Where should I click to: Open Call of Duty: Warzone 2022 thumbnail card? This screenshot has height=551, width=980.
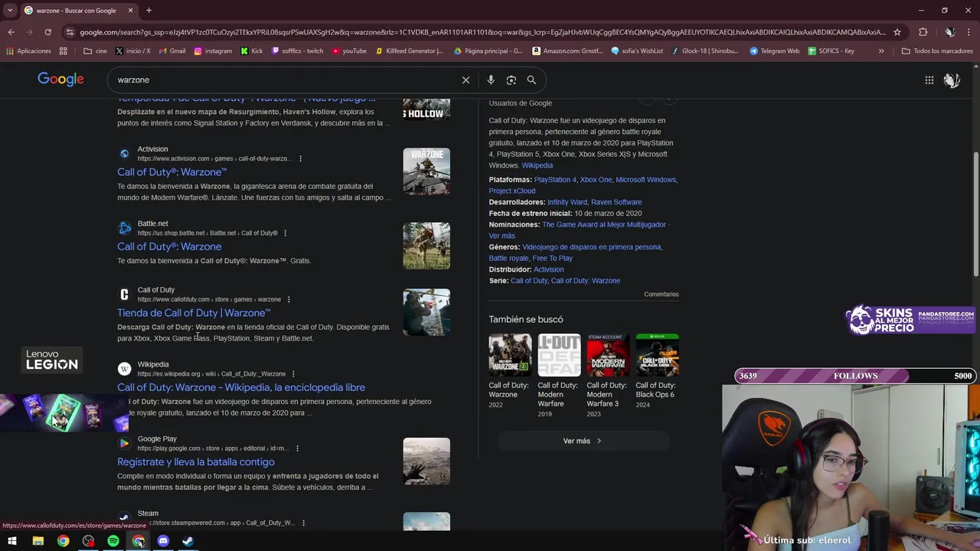click(510, 371)
